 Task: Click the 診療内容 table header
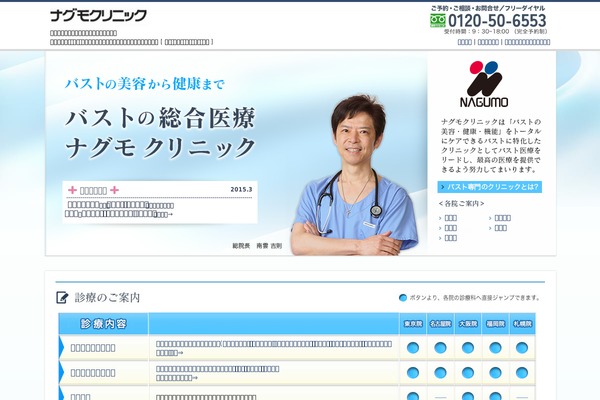tap(103, 324)
